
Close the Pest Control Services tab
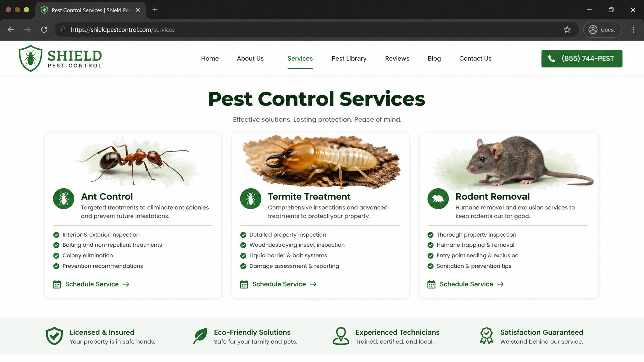pyautogui.click(x=138, y=10)
